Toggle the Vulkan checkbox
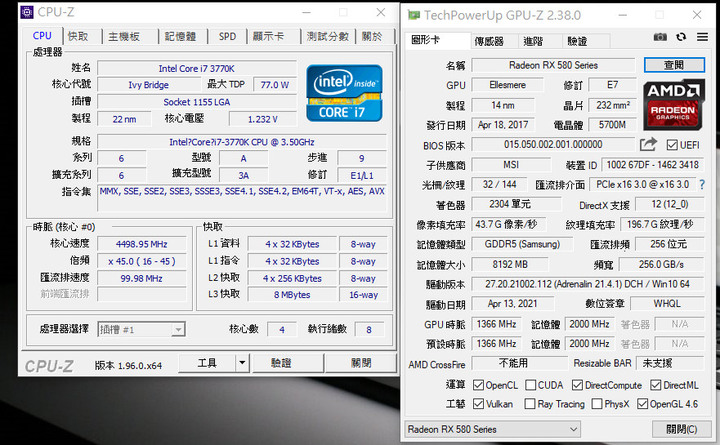 478,404
